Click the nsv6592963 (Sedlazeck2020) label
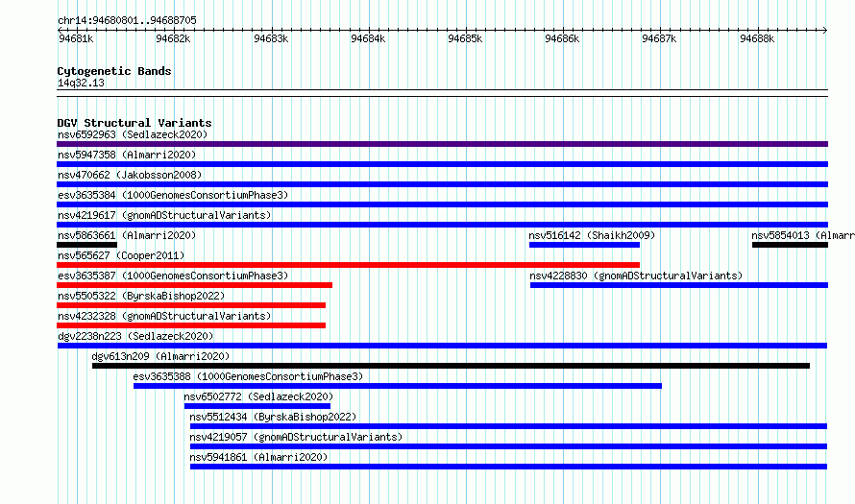Image resolution: width=855 pixels, height=504 pixels. click(133, 134)
